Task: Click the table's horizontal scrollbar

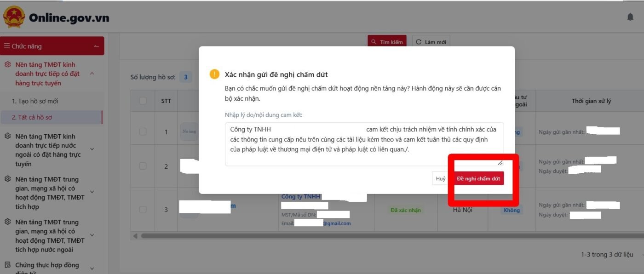Action: coord(391,236)
